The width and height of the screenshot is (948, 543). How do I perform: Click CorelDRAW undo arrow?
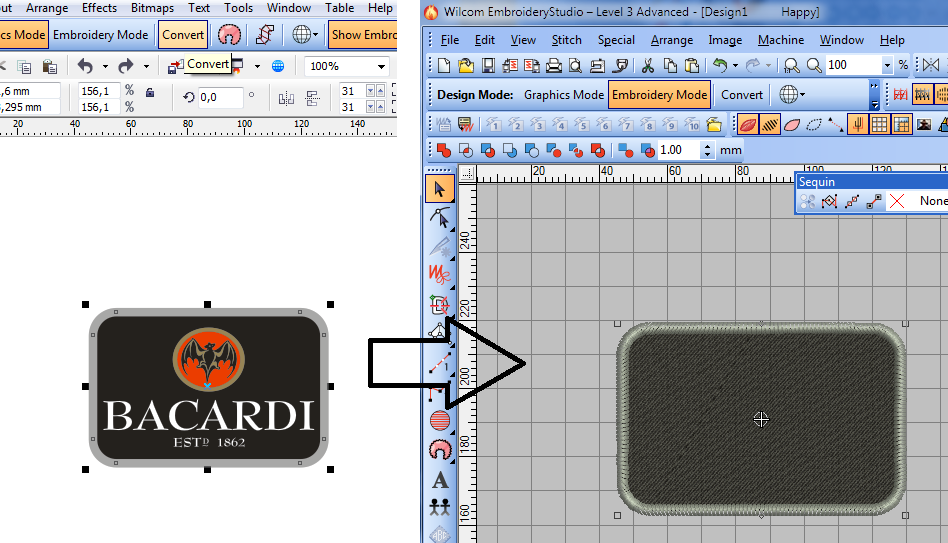coord(85,66)
